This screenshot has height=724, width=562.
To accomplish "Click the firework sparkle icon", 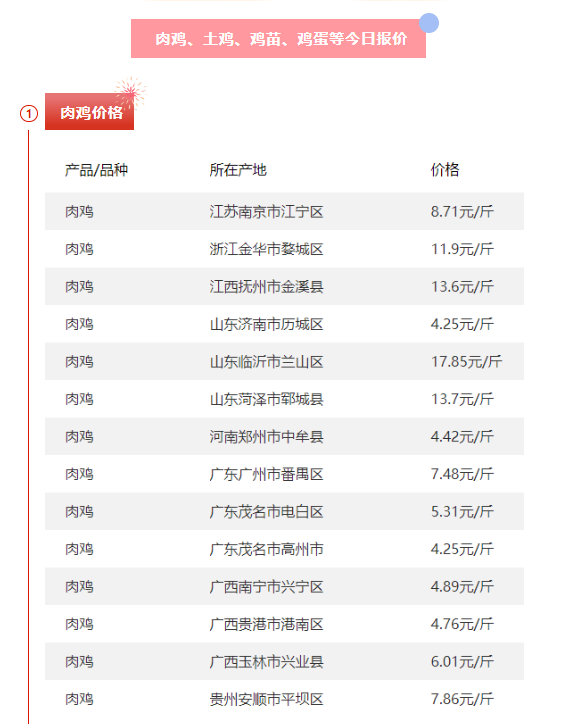I will click(x=131, y=93).
